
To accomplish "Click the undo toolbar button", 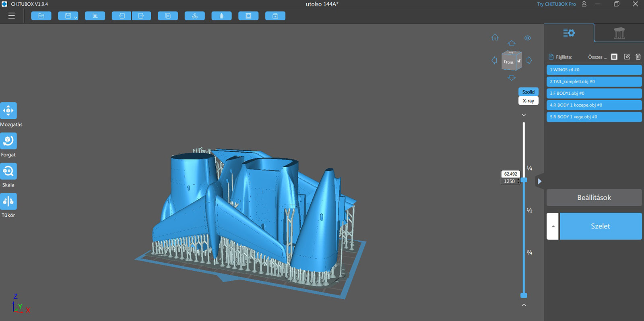I will [x=122, y=16].
